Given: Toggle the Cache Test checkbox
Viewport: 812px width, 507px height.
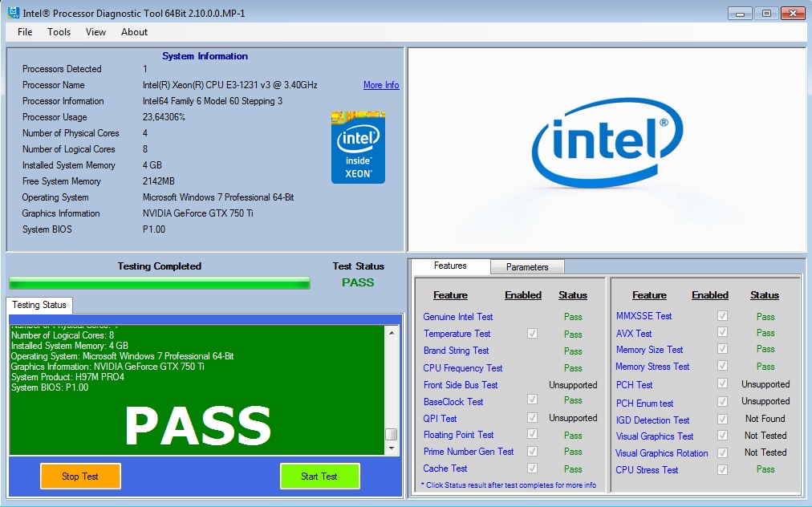Looking at the screenshot, I should click(532, 468).
